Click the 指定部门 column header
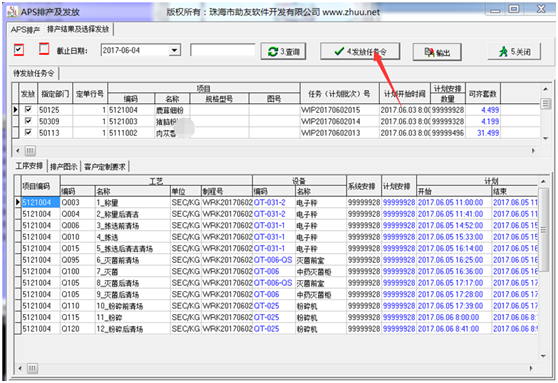Viewport: 558px width, 383px height. (55, 94)
